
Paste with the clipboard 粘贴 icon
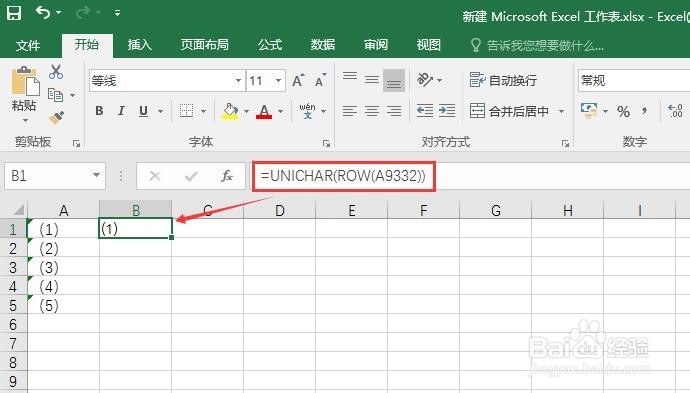[25, 80]
